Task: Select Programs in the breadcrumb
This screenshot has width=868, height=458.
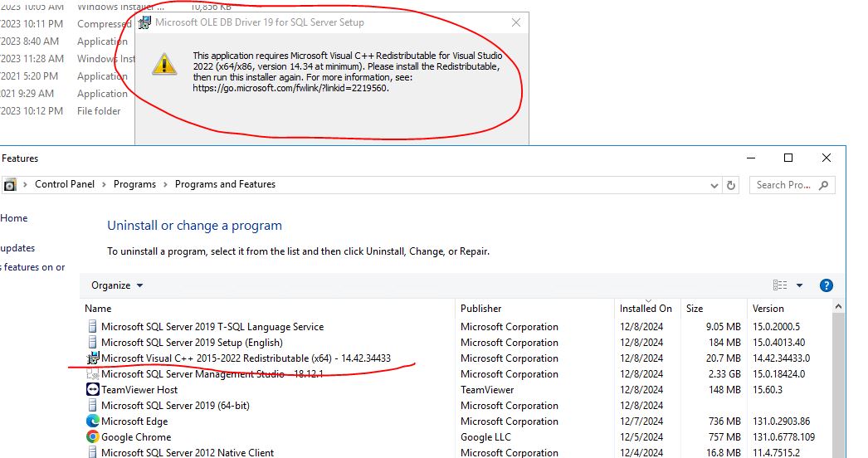Action: (x=134, y=184)
